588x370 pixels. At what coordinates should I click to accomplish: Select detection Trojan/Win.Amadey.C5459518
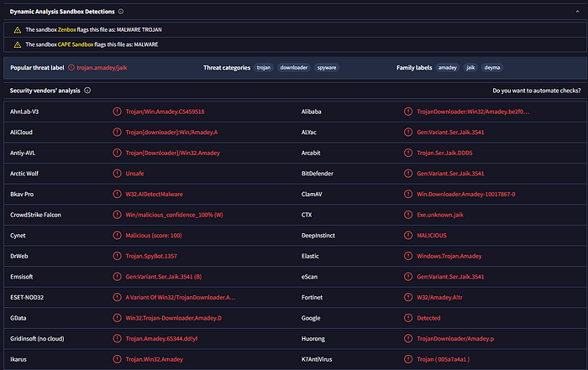point(165,112)
